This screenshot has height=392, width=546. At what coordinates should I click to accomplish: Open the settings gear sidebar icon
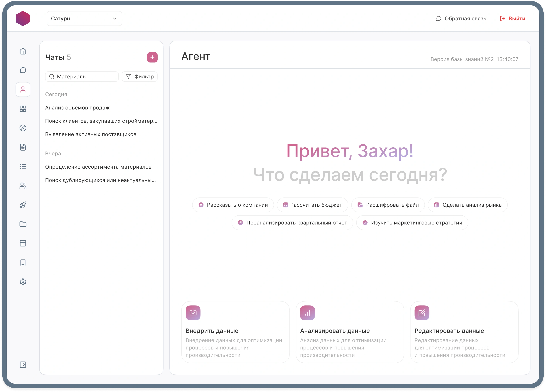coord(23,282)
